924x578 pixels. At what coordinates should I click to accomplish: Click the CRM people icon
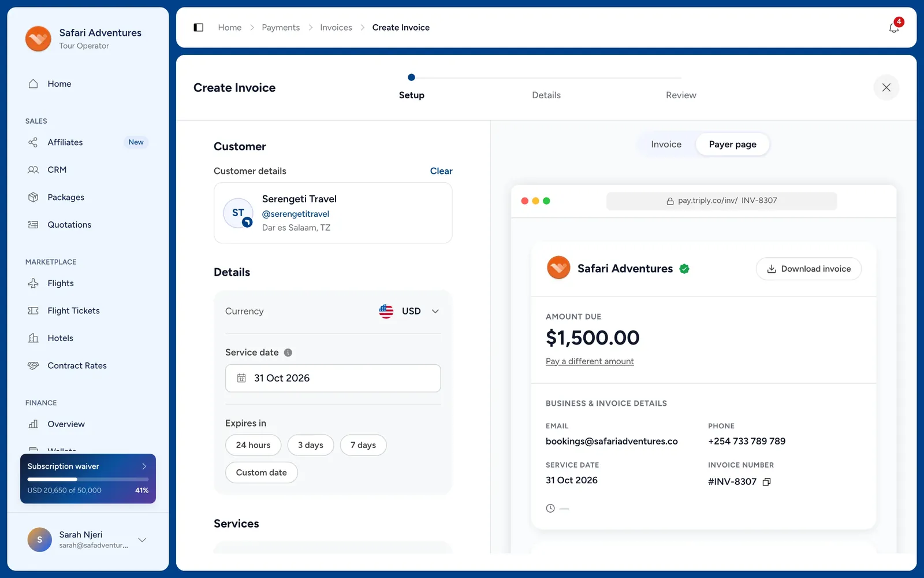click(33, 170)
